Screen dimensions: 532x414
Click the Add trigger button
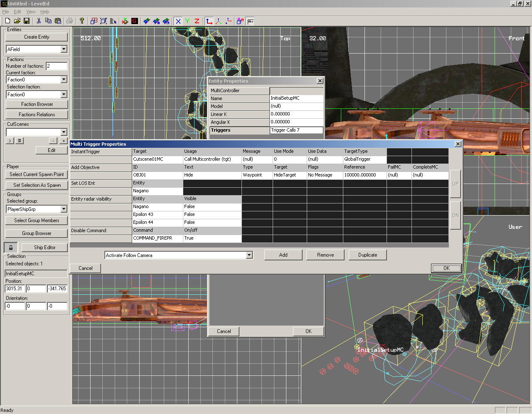283,255
